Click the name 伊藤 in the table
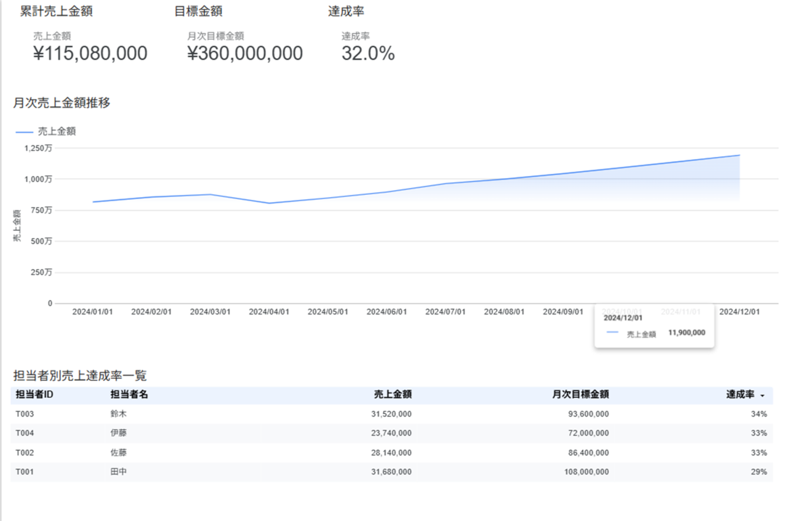 click(118, 433)
